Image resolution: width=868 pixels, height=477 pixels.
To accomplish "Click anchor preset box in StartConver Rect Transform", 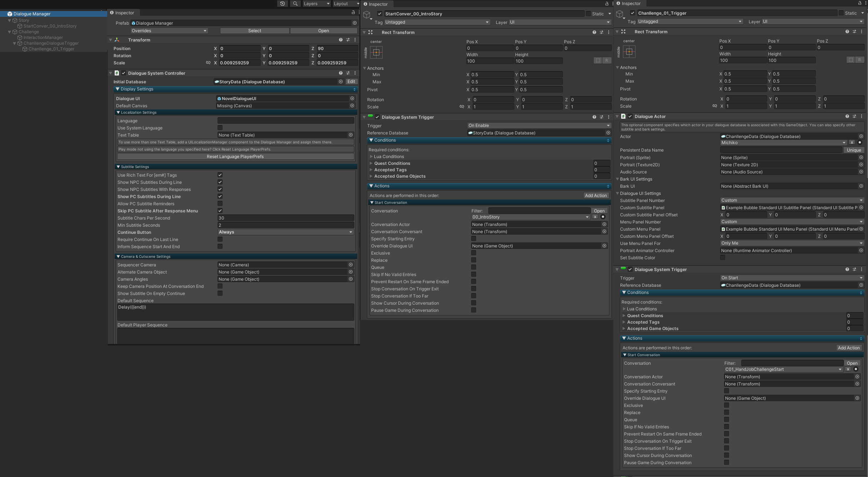I will [x=376, y=53].
